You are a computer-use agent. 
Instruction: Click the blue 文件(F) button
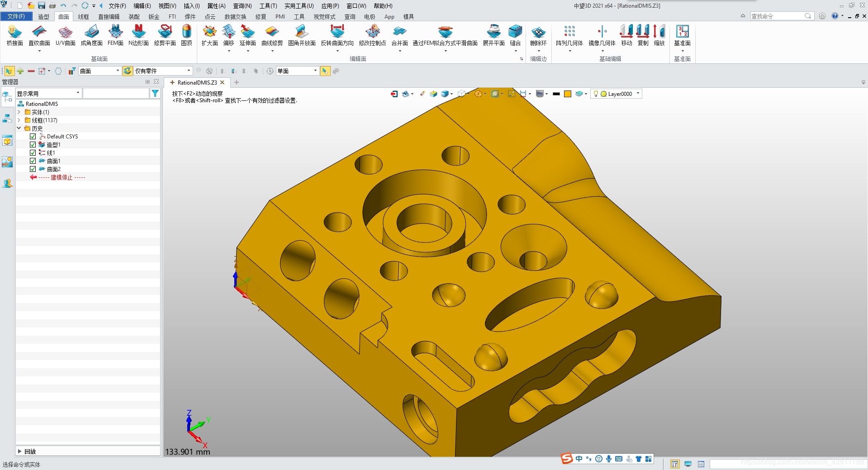point(16,16)
